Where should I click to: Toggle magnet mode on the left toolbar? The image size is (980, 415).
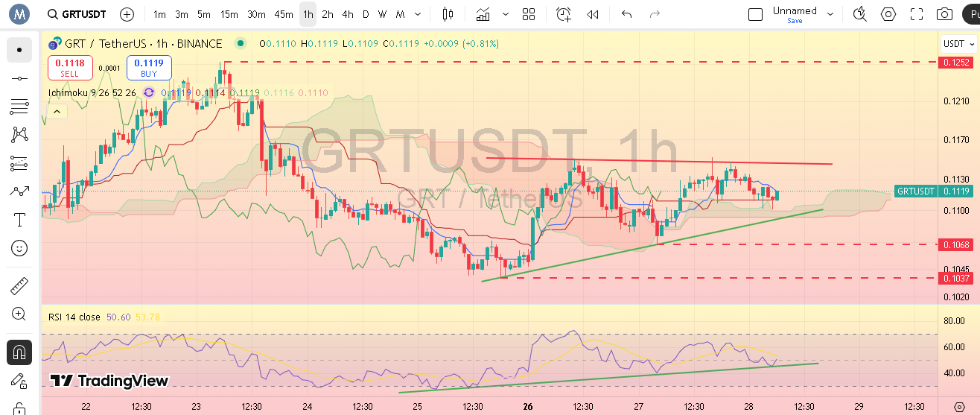[x=19, y=352]
